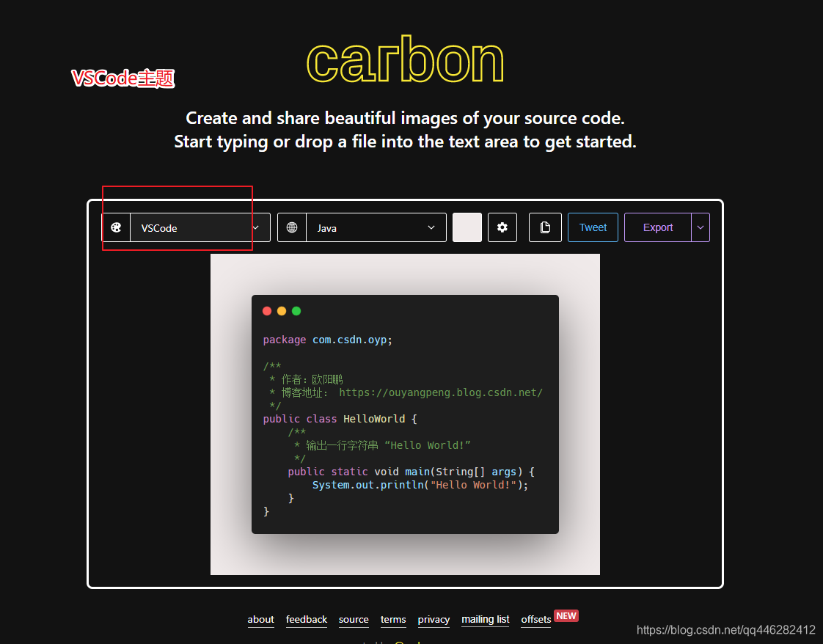Click the language globe icon
Screen dimensions: 823x644
pos(292,228)
